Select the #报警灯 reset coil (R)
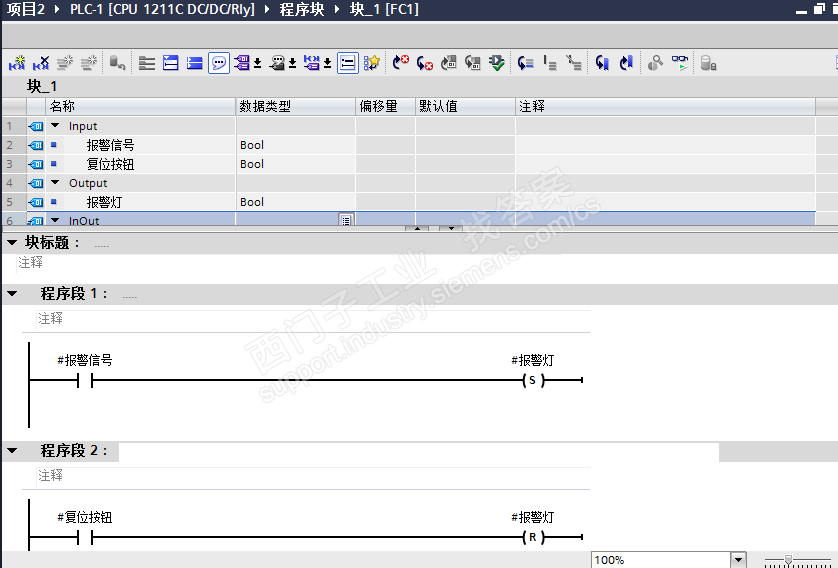Viewport: 838px width, 568px height. click(533, 537)
